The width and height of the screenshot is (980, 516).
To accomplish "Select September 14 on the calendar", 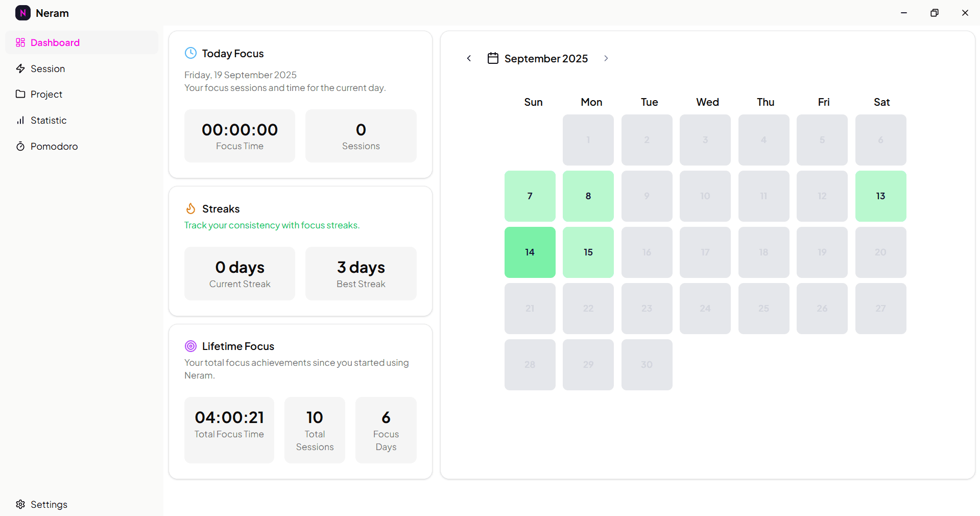I will [x=530, y=252].
